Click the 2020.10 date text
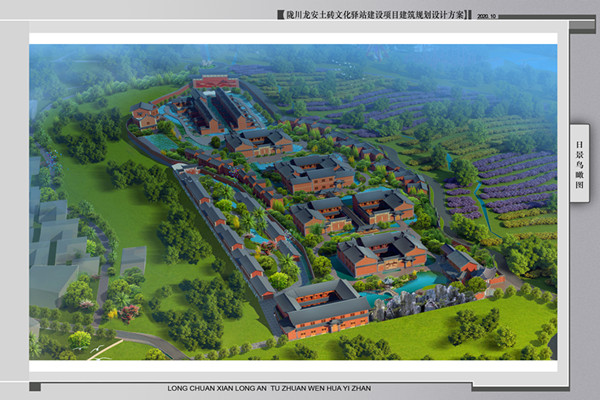The height and width of the screenshot is (400, 600). point(488,17)
